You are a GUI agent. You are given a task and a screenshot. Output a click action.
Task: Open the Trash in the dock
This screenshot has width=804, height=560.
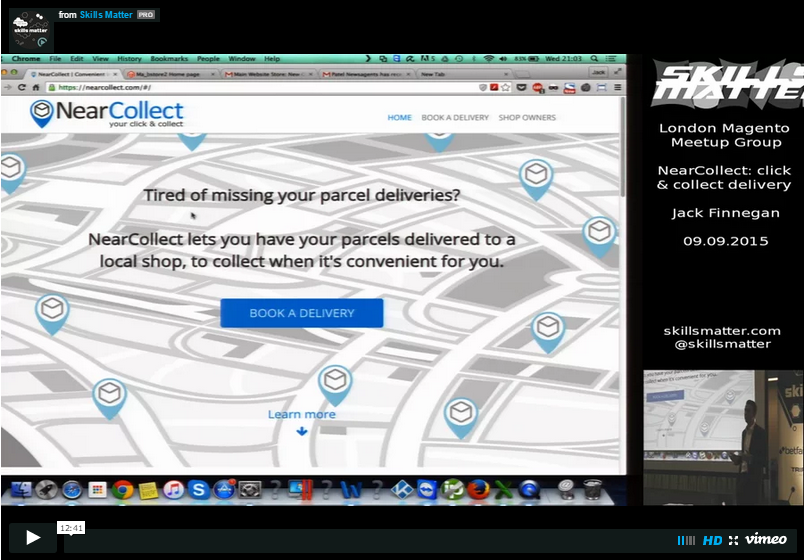tap(592, 489)
